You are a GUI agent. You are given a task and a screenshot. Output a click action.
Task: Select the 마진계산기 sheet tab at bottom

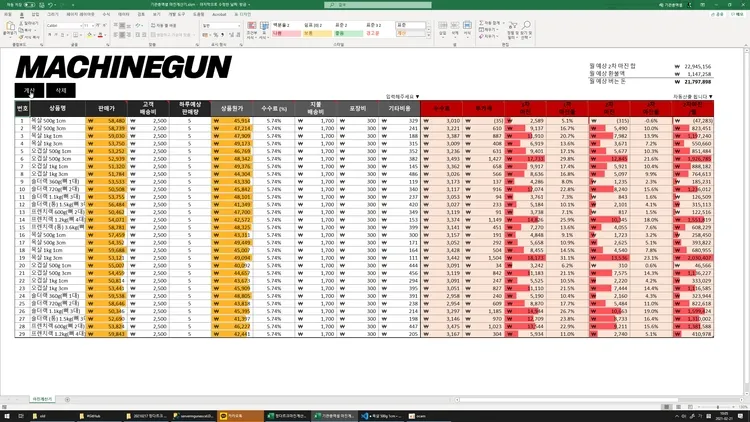pyautogui.click(x=42, y=398)
